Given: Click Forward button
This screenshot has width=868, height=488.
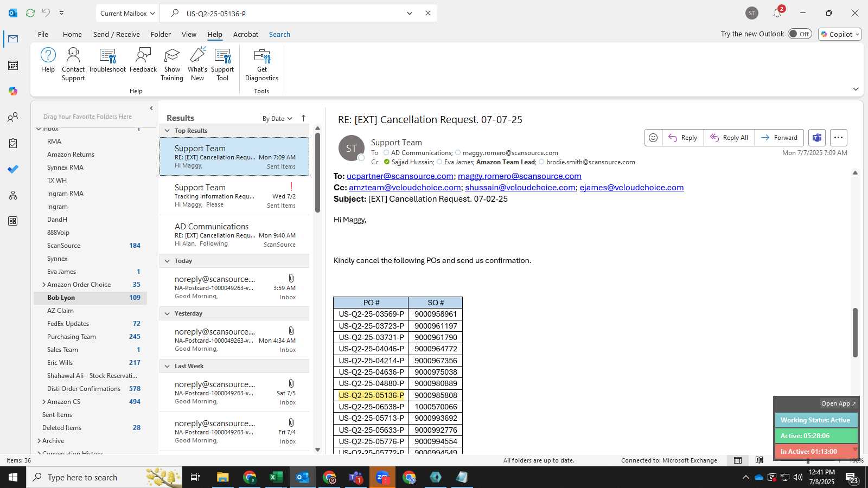Looking at the screenshot, I should (x=779, y=138).
